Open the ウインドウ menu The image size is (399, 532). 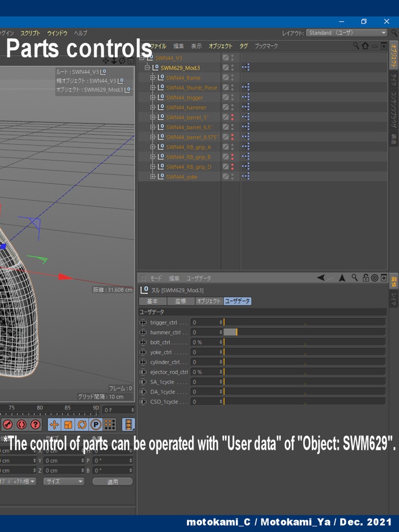57,33
